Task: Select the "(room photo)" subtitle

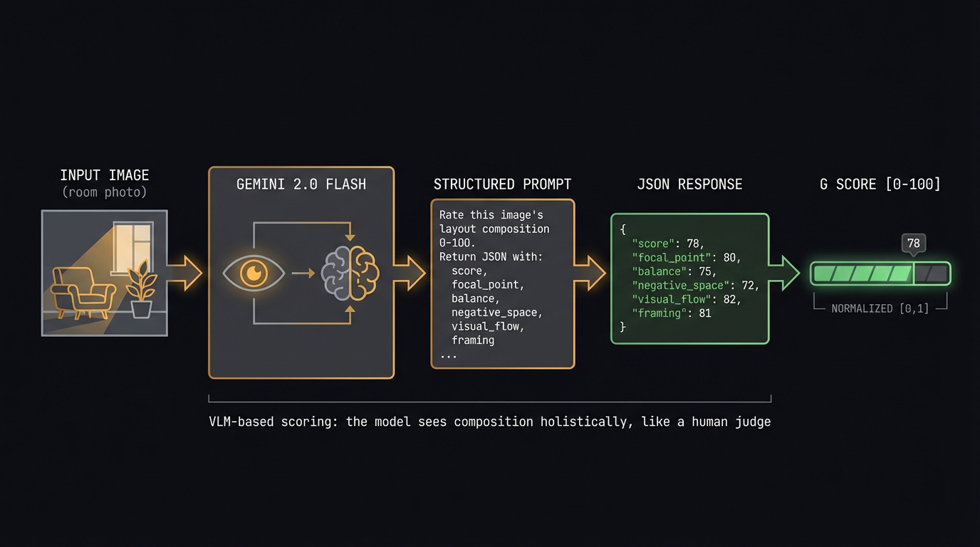Action: point(105,192)
